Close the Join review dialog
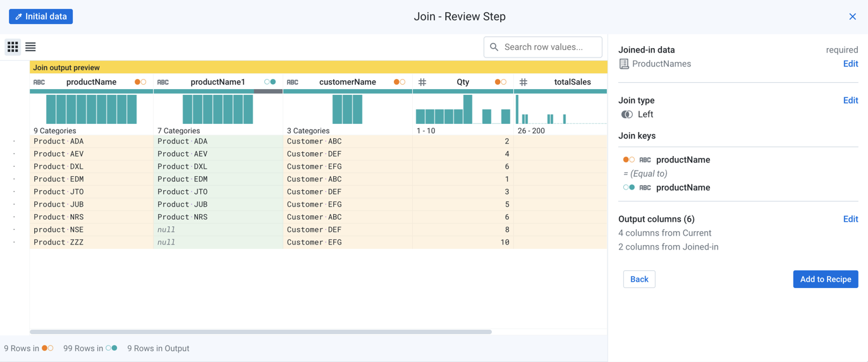Viewport: 868px width, 362px height. [852, 16]
